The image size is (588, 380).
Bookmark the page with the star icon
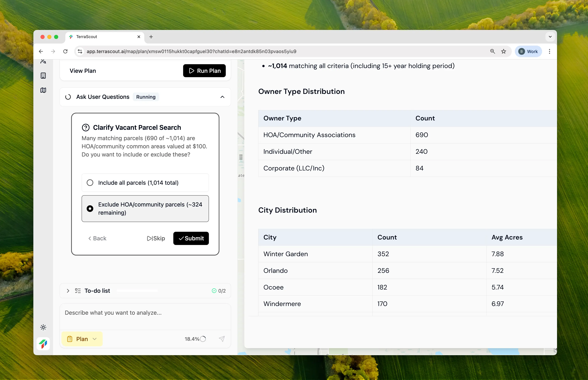tap(503, 51)
